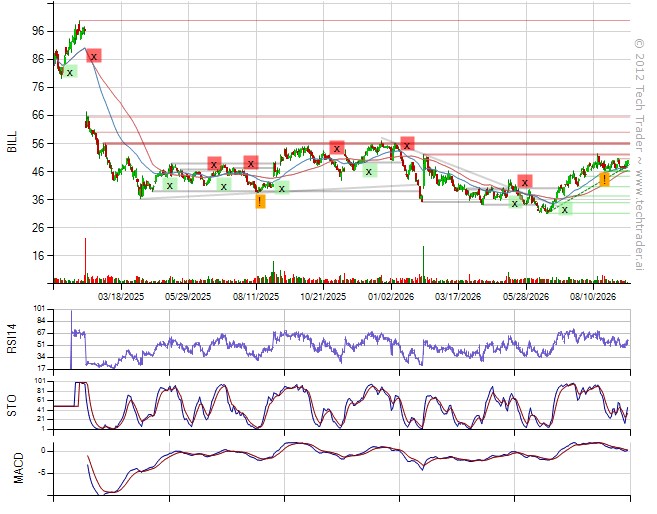Click the 01/02/2026 date label
This screenshot has height=514, width=657.
[391, 297]
